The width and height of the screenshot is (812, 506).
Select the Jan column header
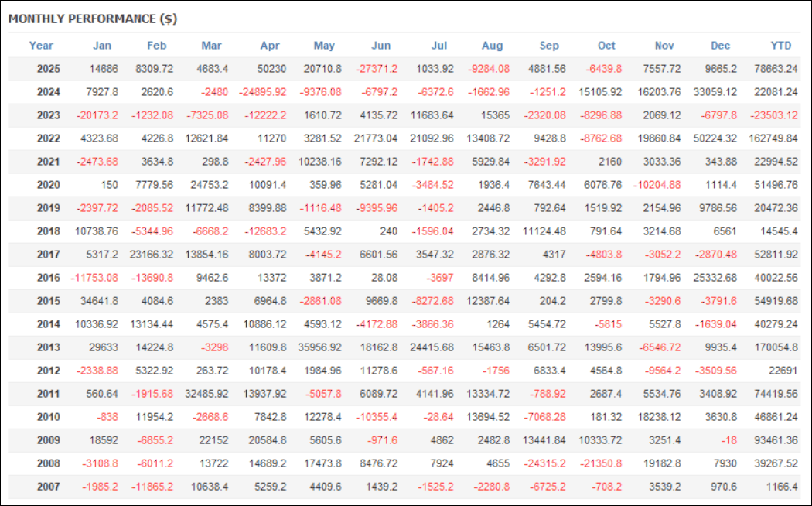(x=102, y=46)
